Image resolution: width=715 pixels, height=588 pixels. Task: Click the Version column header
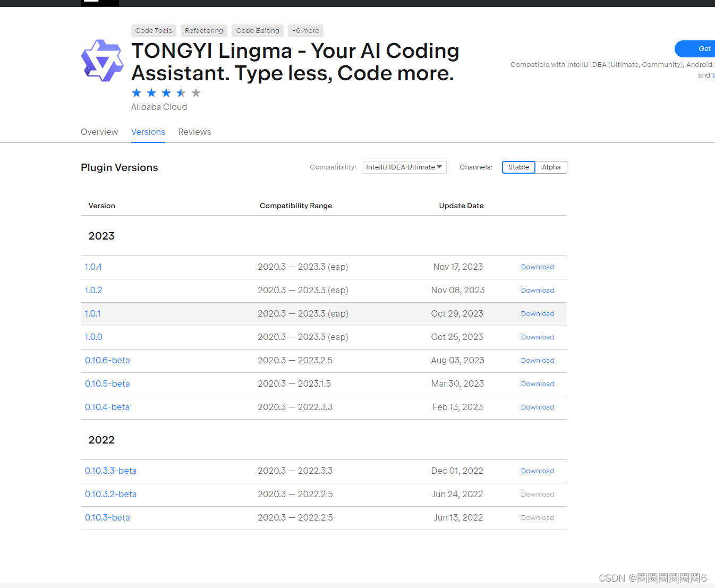point(102,206)
